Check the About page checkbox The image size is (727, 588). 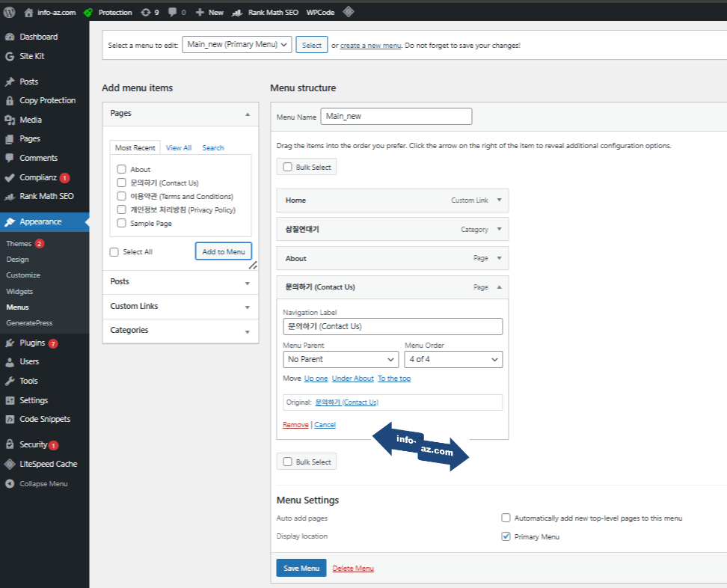tap(121, 170)
